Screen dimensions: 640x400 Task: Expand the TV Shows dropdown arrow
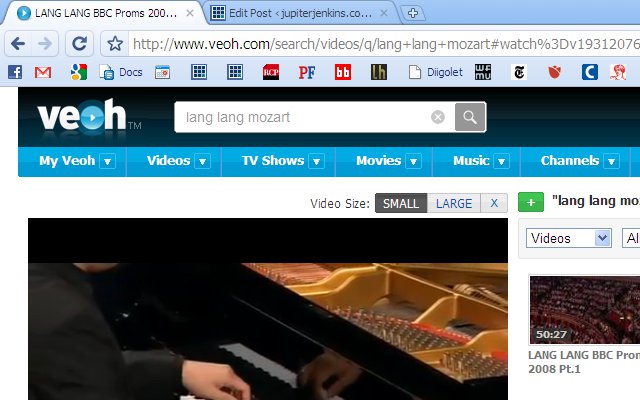tap(316, 161)
